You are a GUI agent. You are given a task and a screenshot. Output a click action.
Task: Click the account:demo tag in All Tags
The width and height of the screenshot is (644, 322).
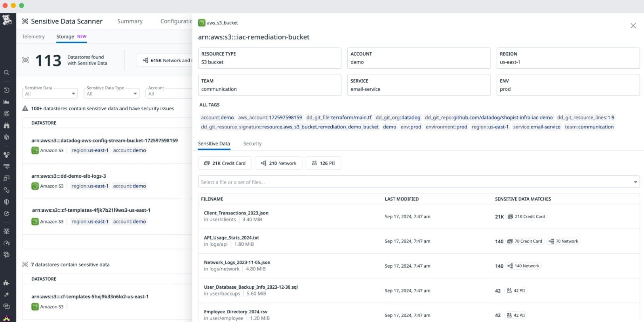tap(217, 117)
